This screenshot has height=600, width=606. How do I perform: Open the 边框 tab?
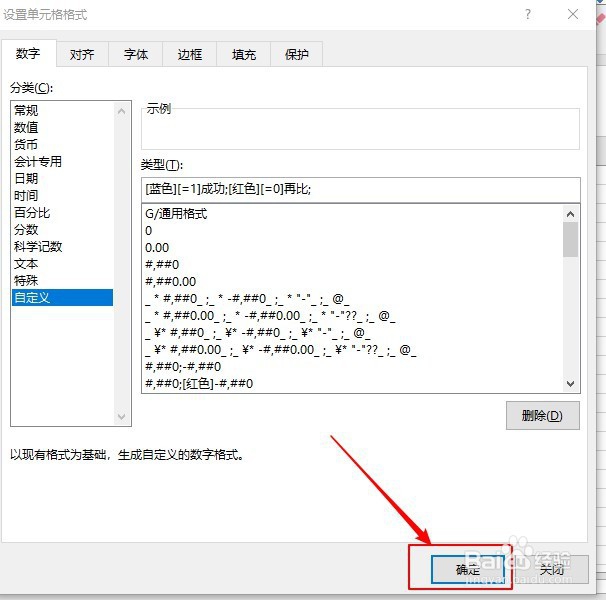(189, 55)
